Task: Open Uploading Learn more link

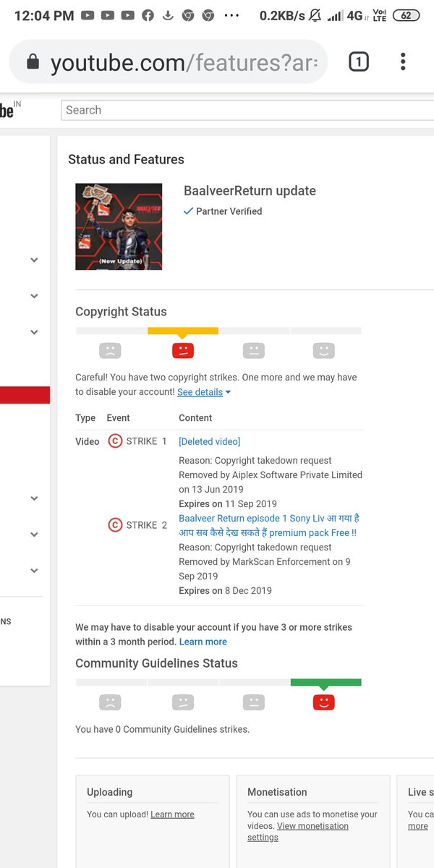Action: click(172, 814)
